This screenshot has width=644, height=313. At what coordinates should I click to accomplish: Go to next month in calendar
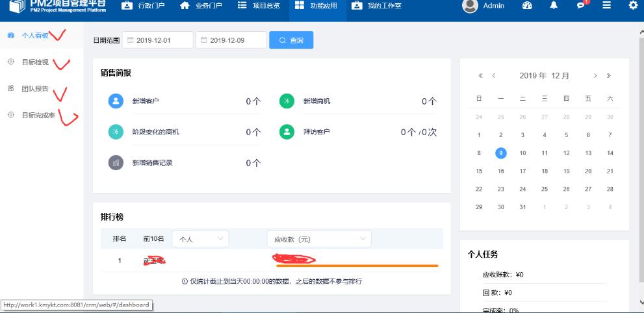coord(595,76)
